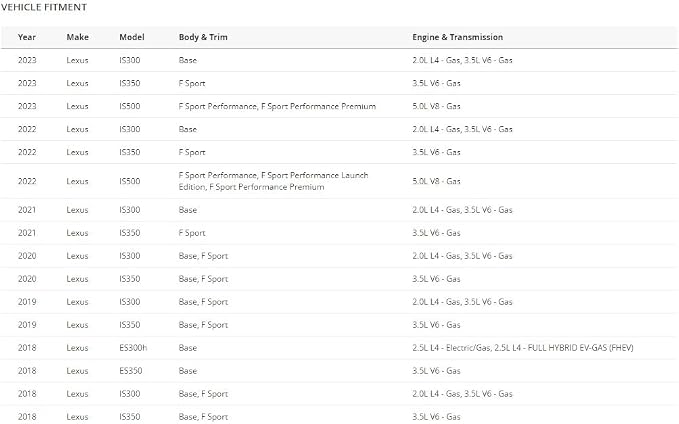Select the 2.5L L4 Electric/Gas hybrid engine cell
679x424 pixels.
click(x=523, y=348)
